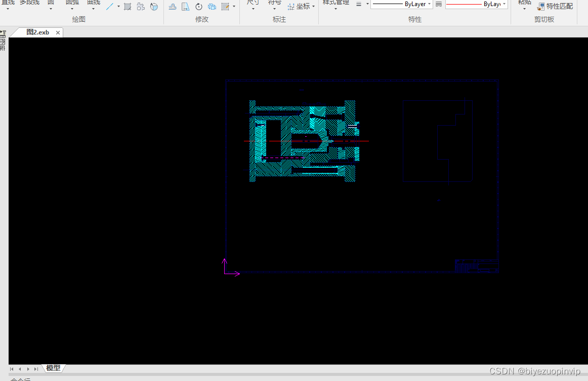Click the title block in drawing frame
588x381 pixels.
[477, 265]
